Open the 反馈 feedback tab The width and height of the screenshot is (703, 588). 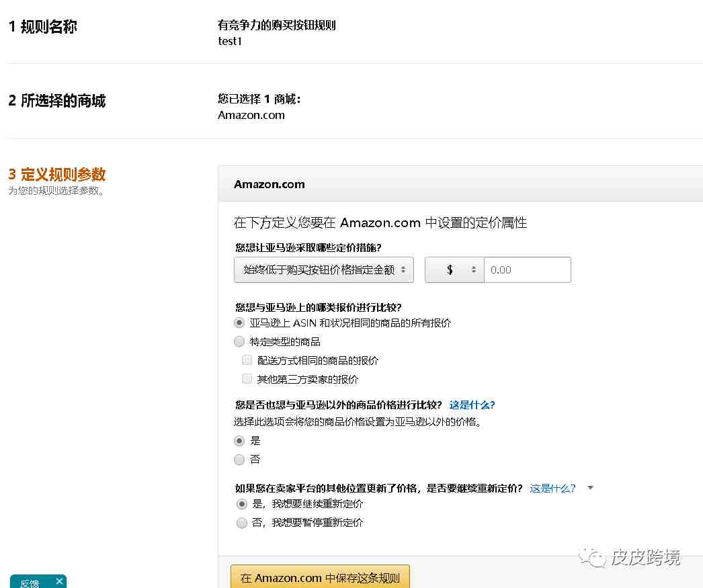[30, 583]
